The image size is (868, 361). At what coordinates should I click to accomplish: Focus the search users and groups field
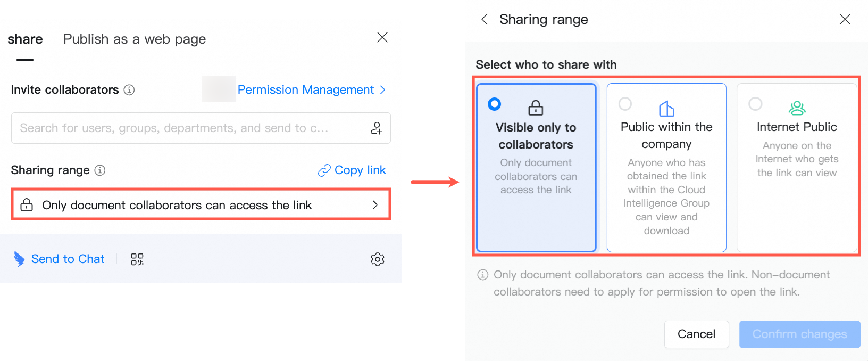pyautogui.click(x=186, y=128)
